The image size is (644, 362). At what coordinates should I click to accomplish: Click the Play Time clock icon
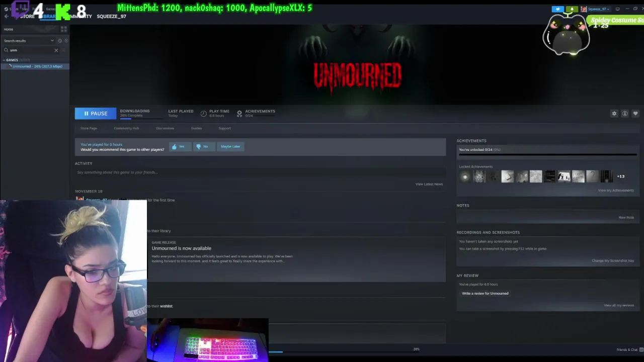point(203,114)
